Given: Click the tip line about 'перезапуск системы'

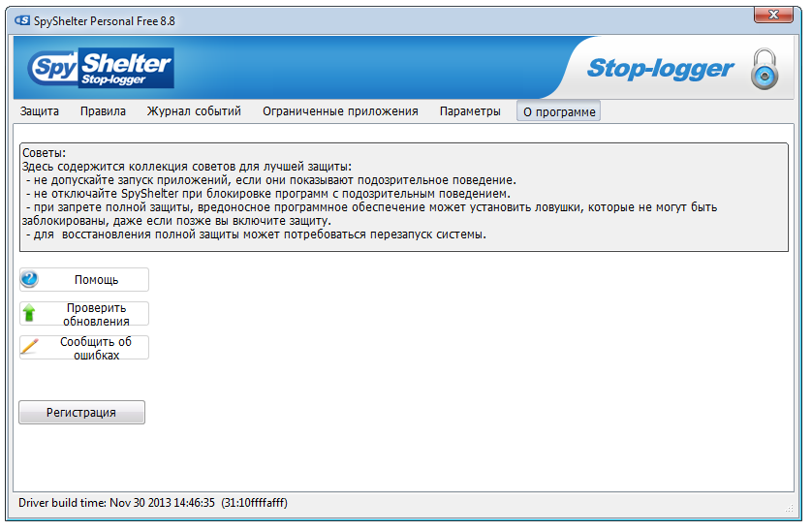Looking at the screenshot, I should [257, 234].
